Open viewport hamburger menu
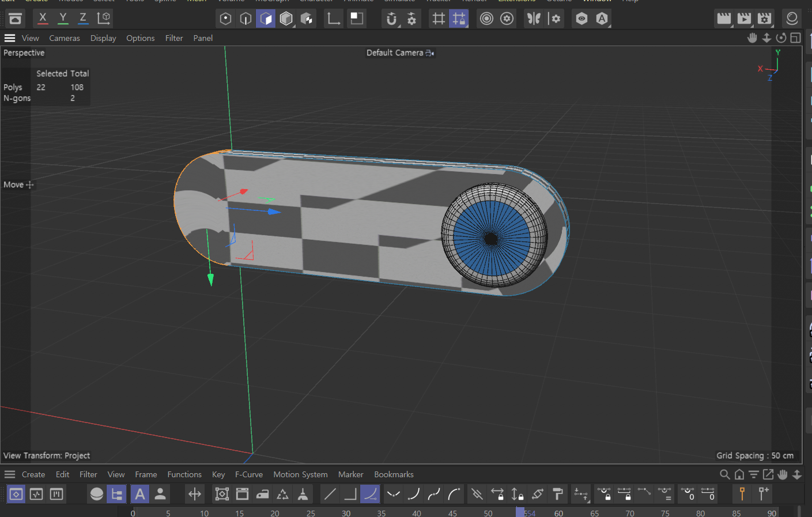 [10, 38]
